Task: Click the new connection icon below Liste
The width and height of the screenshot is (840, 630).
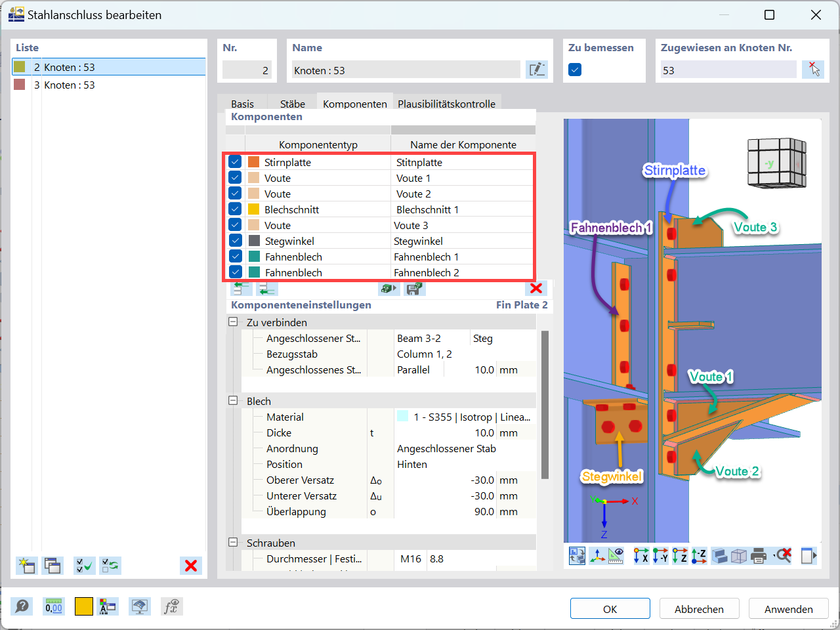Action: (27, 566)
